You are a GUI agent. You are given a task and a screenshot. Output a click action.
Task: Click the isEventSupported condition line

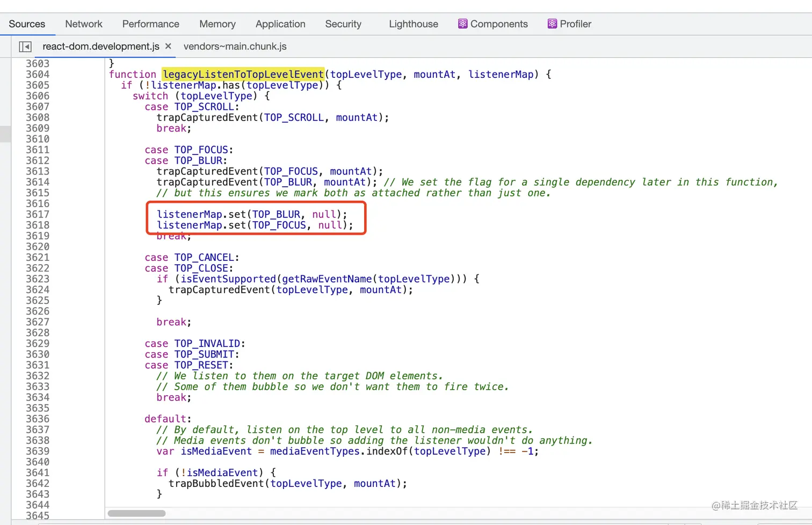pyautogui.click(x=318, y=279)
